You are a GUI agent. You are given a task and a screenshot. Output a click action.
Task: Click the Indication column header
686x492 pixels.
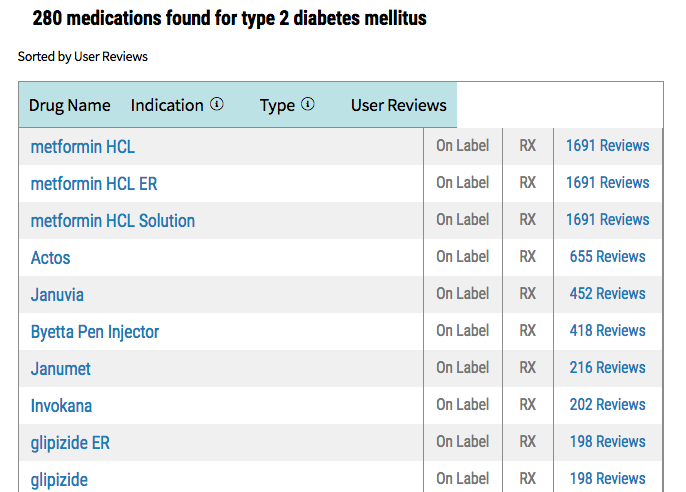tap(167, 105)
